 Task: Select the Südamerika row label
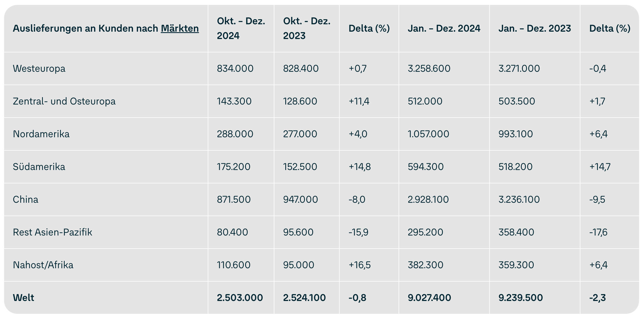(x=39, y=167)
